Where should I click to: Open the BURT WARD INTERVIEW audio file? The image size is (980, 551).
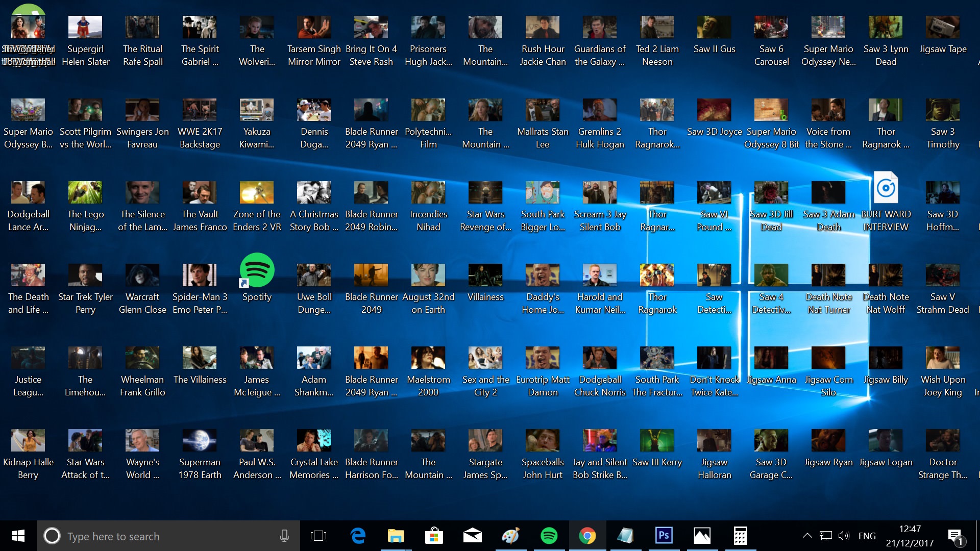pyautogui.click(x=886, y=202)
